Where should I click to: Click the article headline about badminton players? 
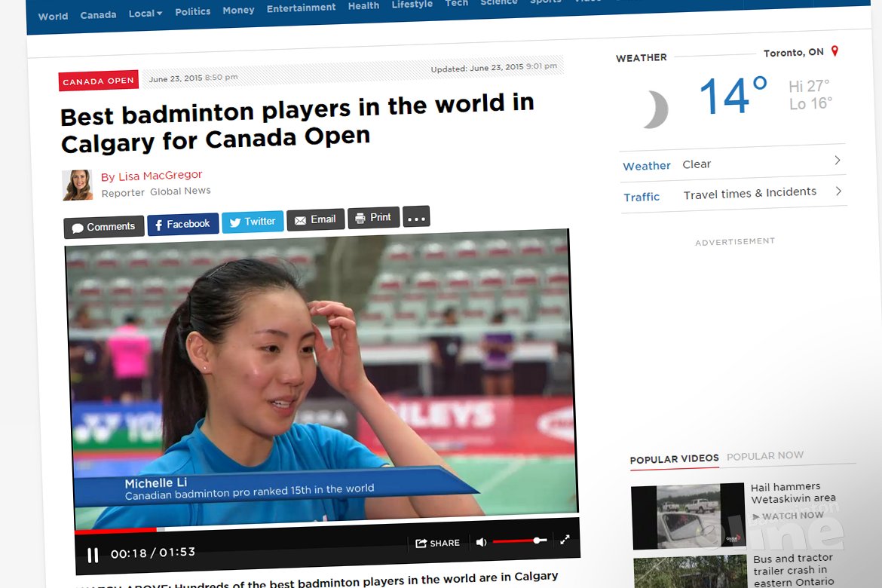click(x=297, y=123)
